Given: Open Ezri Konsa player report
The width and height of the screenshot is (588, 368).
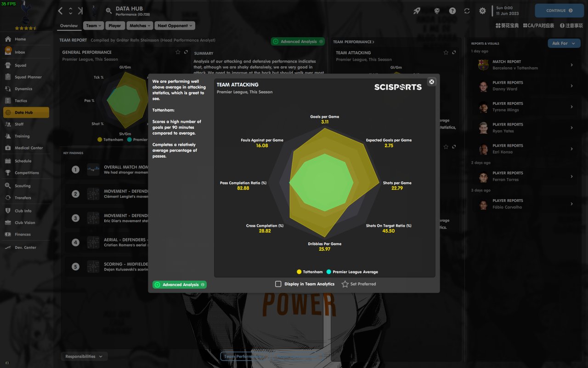Looking at the screenshot, I should click(526, 149).
